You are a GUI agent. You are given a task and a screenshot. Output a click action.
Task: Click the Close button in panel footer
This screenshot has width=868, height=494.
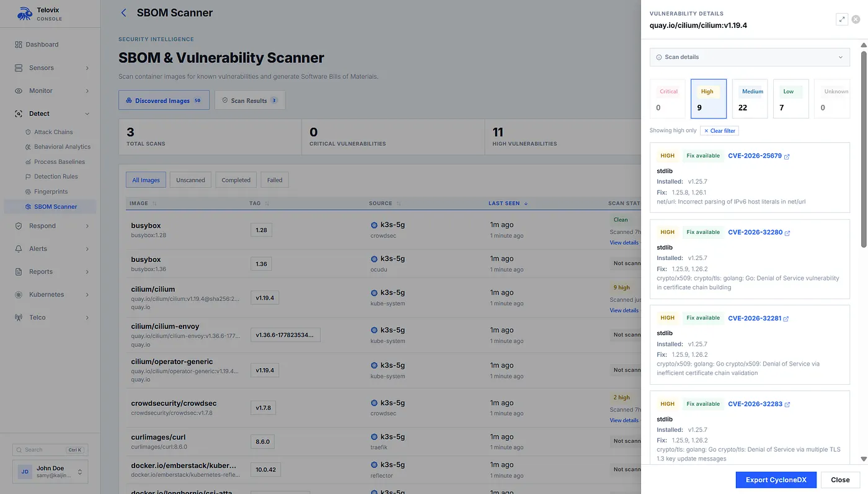840,480
